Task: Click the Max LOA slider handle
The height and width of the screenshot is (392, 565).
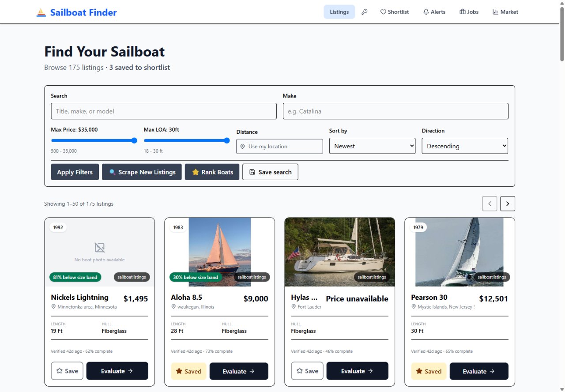Action: point(227,140)
